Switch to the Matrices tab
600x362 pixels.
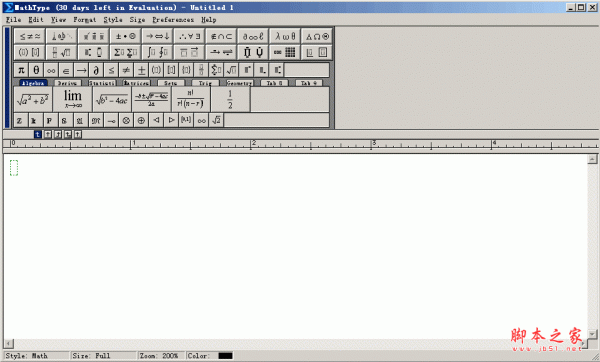(136, 83)
